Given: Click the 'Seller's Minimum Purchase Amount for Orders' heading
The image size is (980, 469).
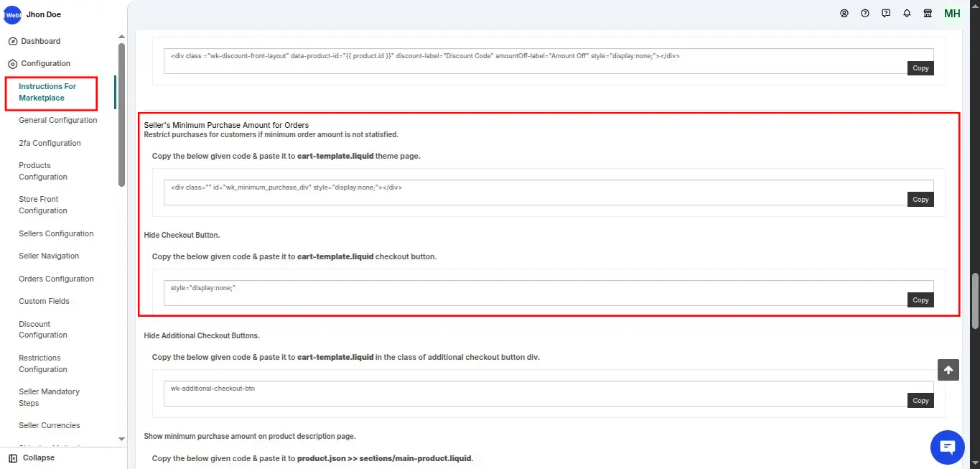Looking at the screenshot, I should [226, 125].
